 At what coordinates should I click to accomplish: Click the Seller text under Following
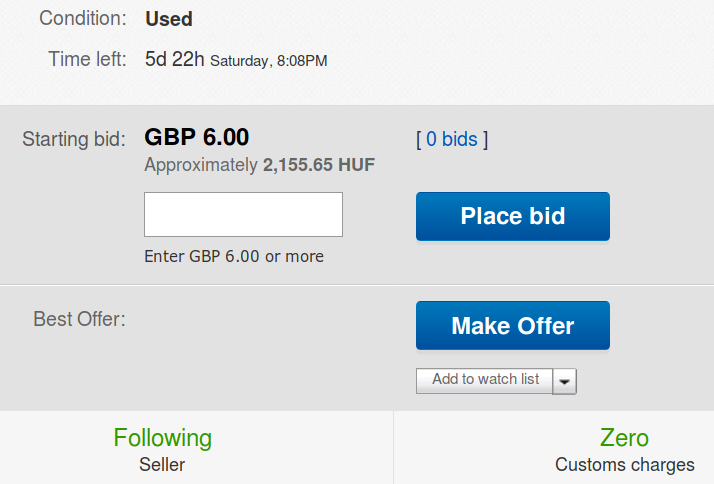point(162,464)
